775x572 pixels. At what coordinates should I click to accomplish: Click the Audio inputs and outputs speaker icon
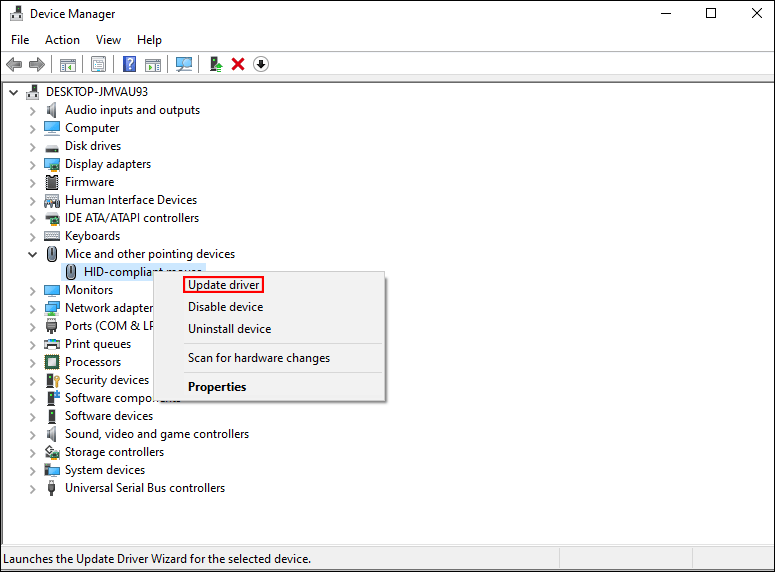pos(51,110)
